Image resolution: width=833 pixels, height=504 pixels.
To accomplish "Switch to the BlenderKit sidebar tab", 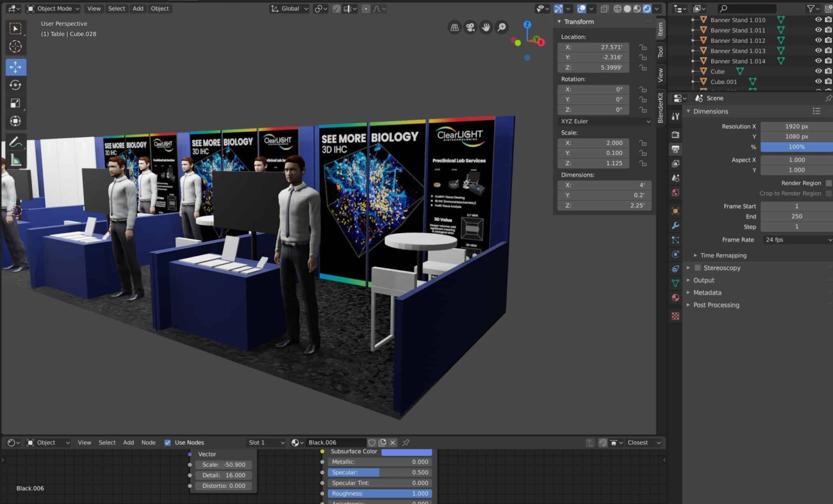I will click(x=661, y=107).
